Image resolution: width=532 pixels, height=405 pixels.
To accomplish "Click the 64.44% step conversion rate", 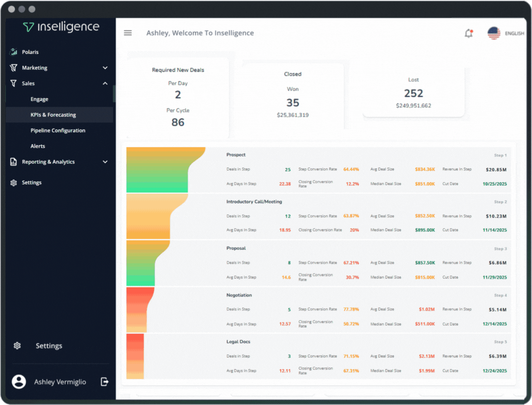I will (x=351, y=169).
